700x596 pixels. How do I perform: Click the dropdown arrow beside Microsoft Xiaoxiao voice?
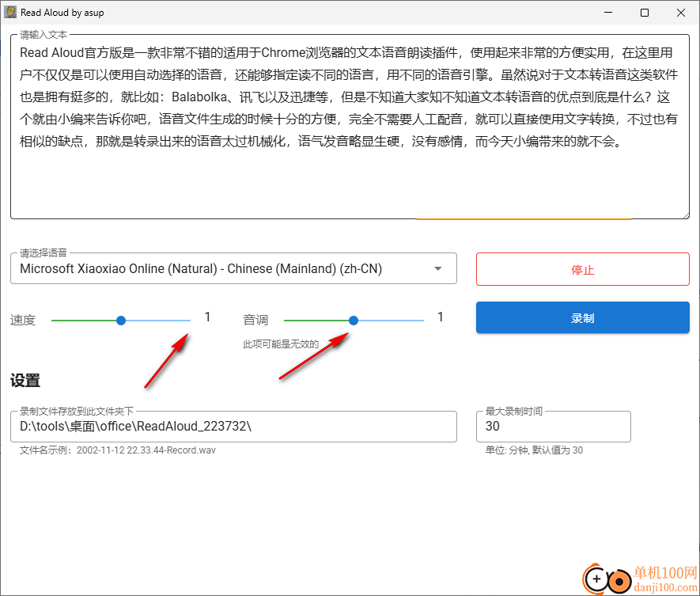(438, 268)
